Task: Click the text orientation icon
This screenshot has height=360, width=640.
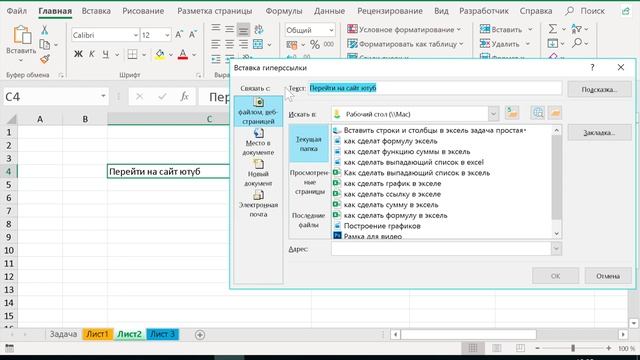Action: pyautogui.click(x=258, y=29)
